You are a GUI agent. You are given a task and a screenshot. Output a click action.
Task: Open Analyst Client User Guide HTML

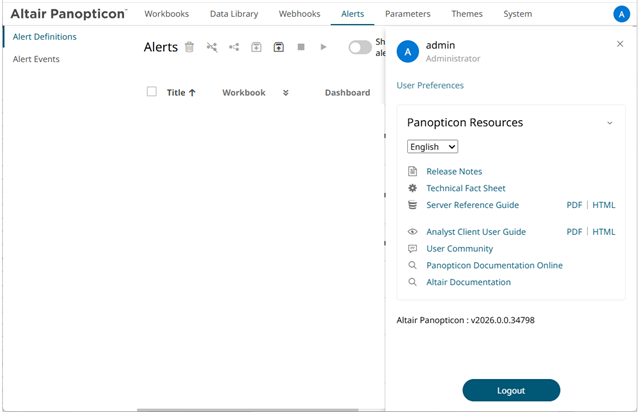point(604,232)
